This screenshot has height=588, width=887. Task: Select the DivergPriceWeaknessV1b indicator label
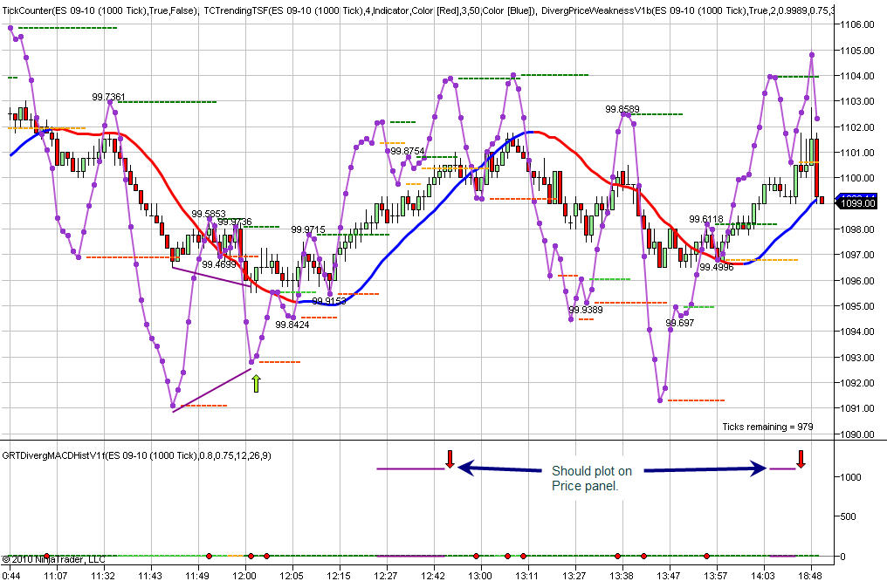tap(687, 10)
